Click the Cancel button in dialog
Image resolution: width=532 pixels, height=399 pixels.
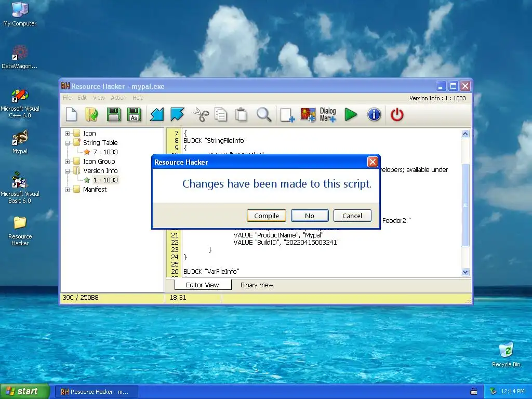(x=352, y=216)
